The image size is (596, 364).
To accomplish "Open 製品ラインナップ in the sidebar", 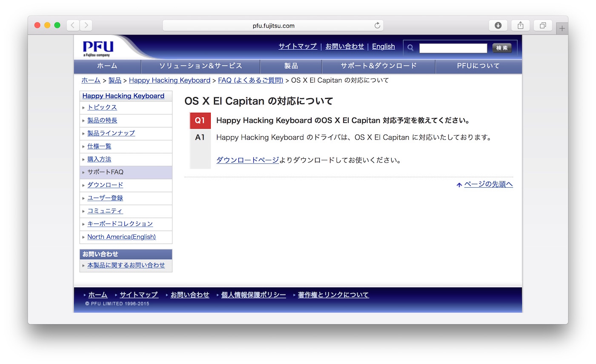I will (111, 133).
